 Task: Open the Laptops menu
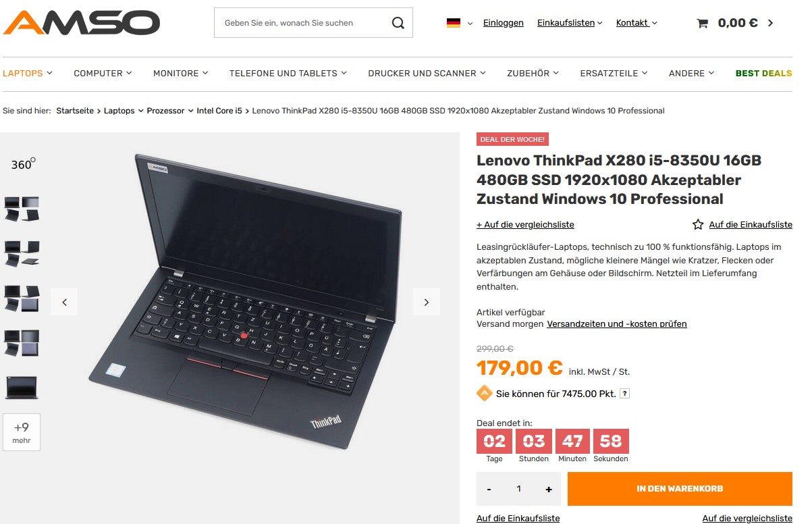(28, 73)
